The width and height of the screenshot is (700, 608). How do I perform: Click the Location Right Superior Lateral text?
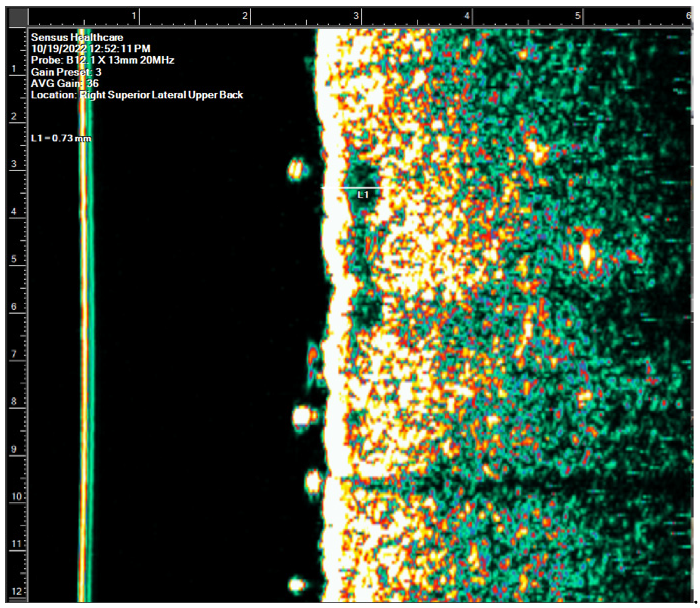[137, 95]
